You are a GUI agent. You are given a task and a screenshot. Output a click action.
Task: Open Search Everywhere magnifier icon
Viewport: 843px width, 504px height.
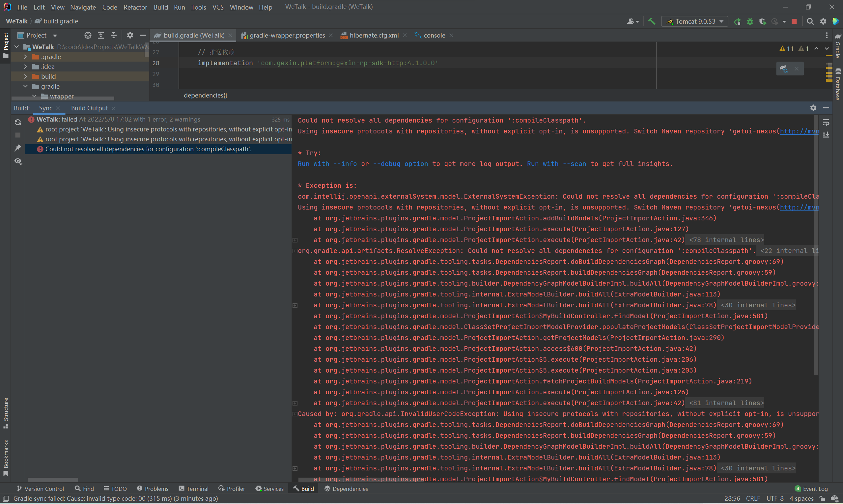[x=810, y=21]
